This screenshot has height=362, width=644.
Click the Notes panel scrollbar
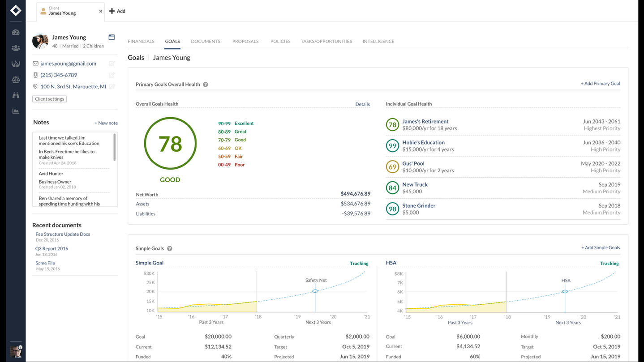[115, 147]
